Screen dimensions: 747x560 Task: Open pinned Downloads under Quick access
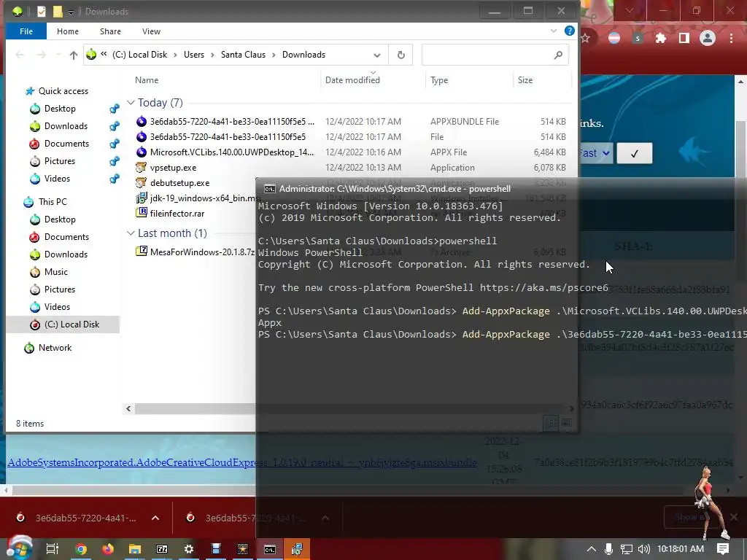point(66,126)
